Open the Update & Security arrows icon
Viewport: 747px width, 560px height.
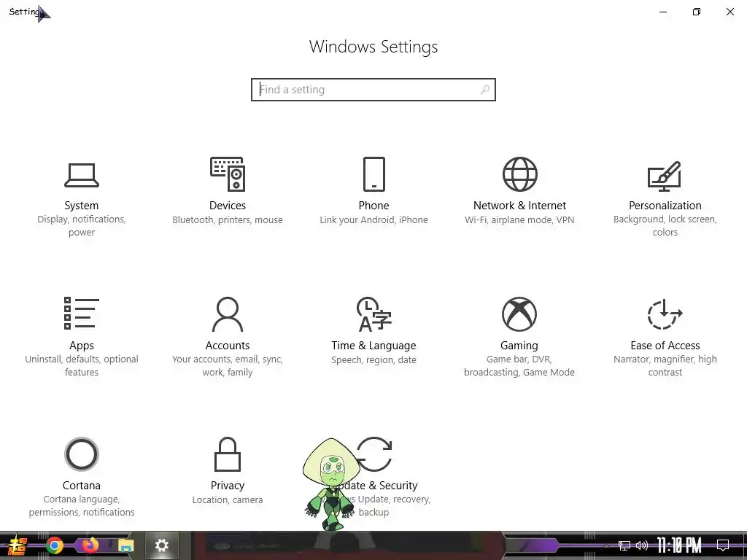coord(374,454)
